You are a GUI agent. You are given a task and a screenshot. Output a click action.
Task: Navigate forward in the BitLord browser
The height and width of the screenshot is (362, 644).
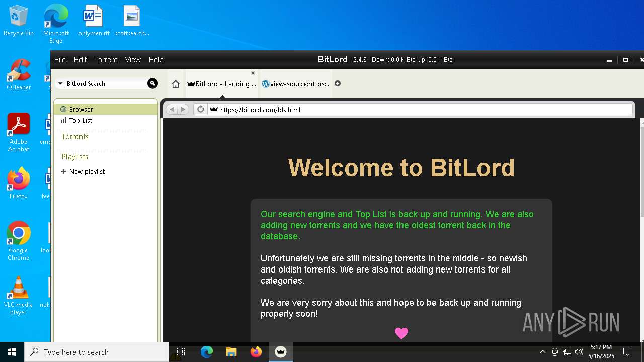tap(183, 109)
